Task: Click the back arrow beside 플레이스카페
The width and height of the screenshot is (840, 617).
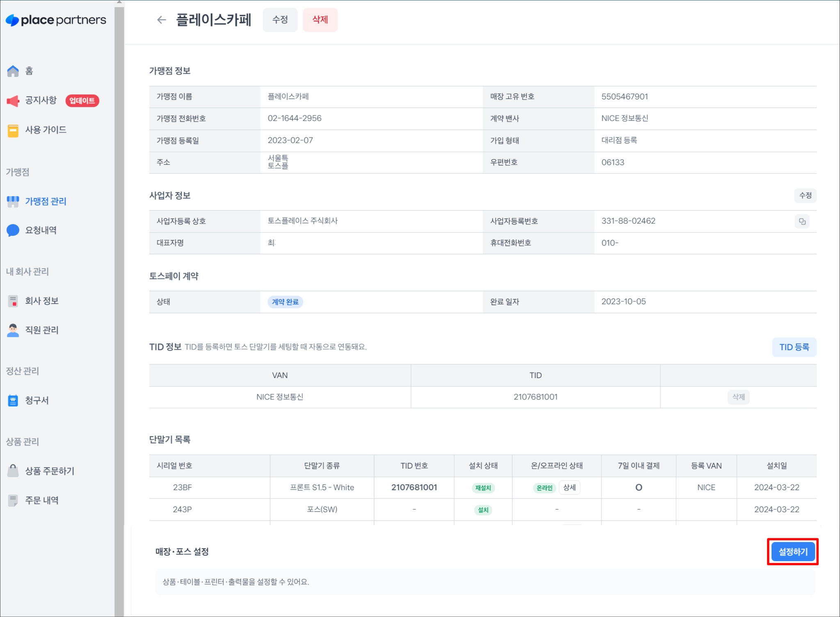Action: point(161,20)
